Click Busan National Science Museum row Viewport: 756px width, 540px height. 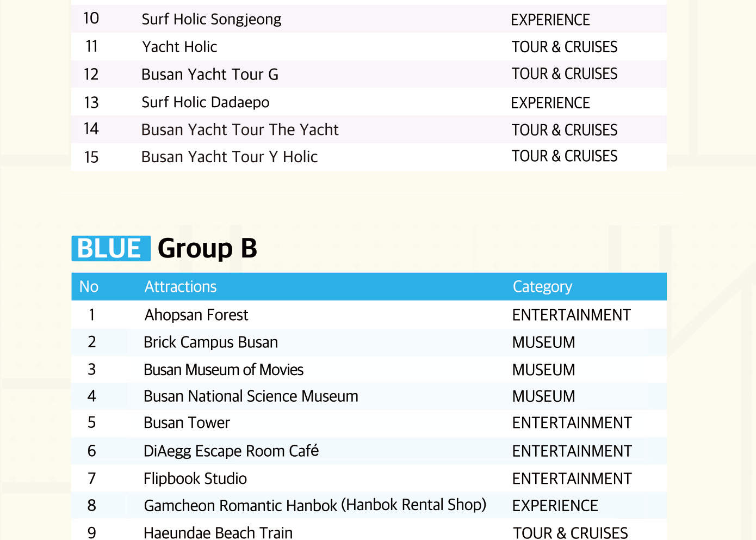(369, 396)
